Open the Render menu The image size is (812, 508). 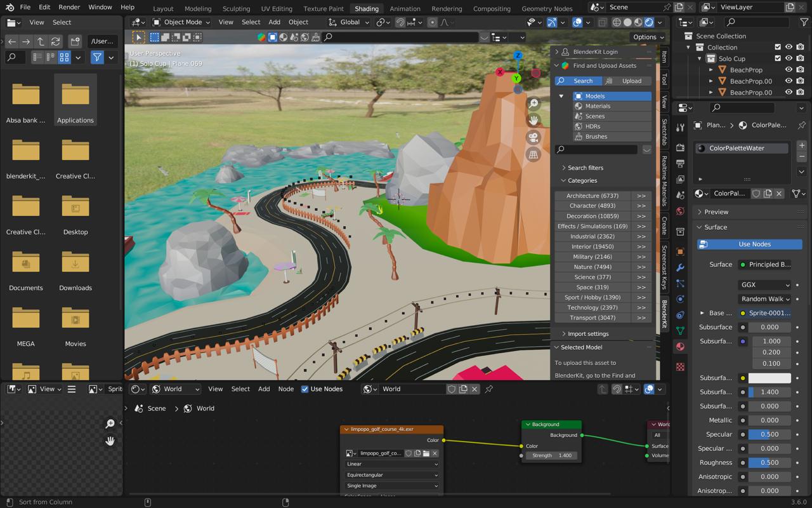69,7
